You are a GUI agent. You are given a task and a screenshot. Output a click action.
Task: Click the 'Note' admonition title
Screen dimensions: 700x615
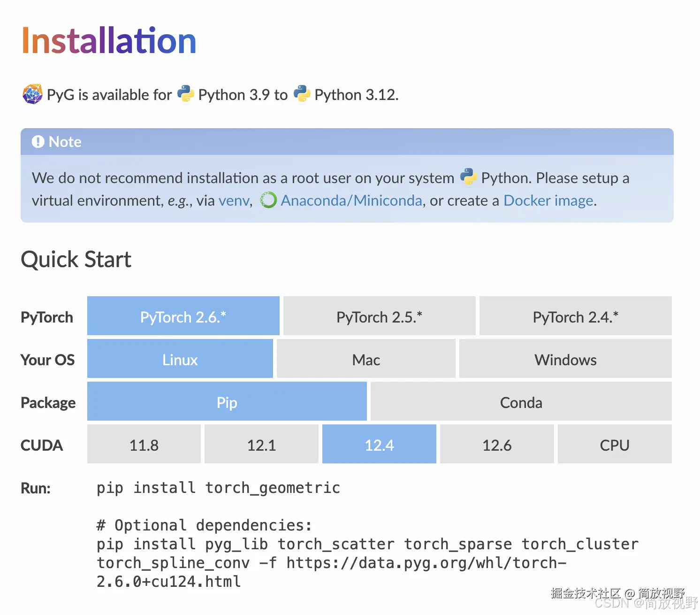pos(65,142)
